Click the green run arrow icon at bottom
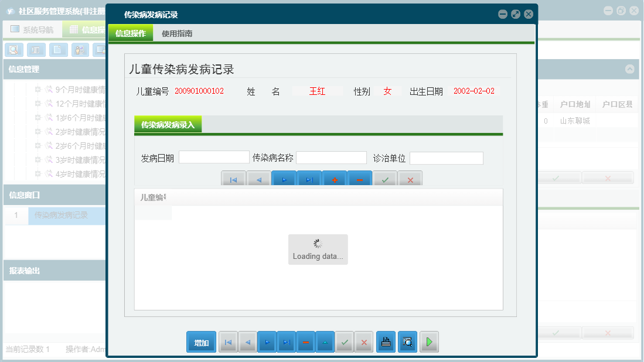Image resolution: width=644 pixels, height=362 pixels. tap(429, 341)
